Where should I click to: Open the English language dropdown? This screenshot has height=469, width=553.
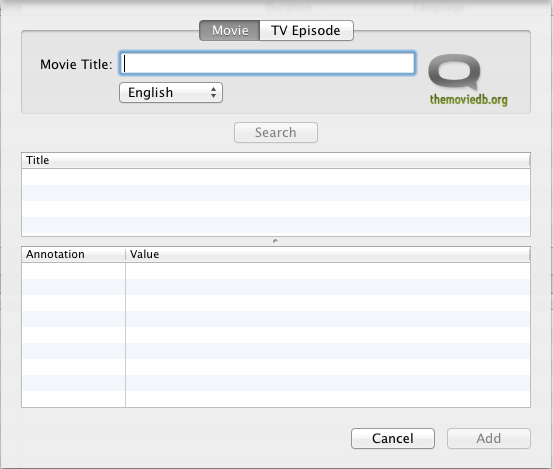(171, 93)
